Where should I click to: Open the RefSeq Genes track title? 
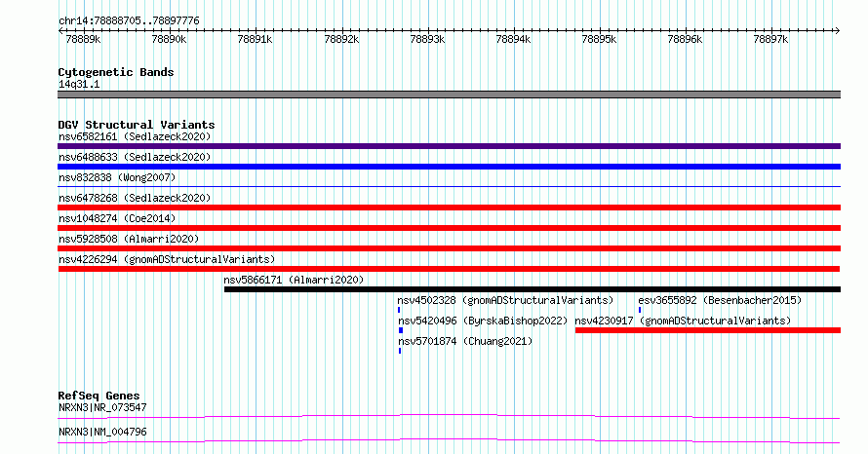[99, 396]
